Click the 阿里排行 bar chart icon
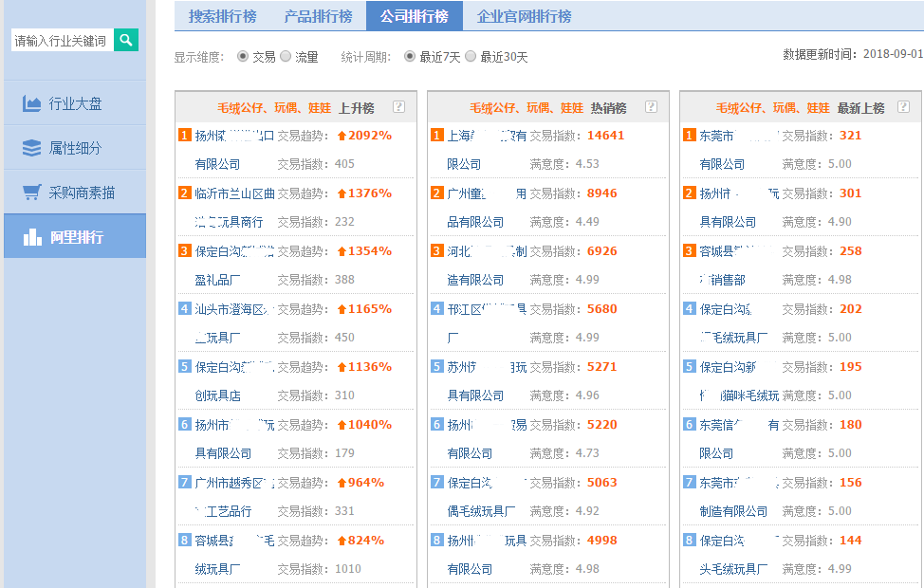This screenshot has width=924, height=588. (32, 237)
